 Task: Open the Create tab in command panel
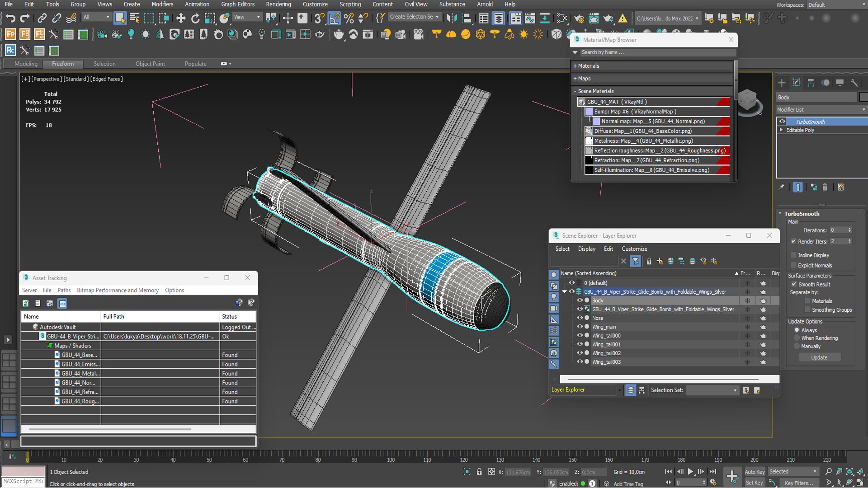pyautogui.click(x=782, y=83)
